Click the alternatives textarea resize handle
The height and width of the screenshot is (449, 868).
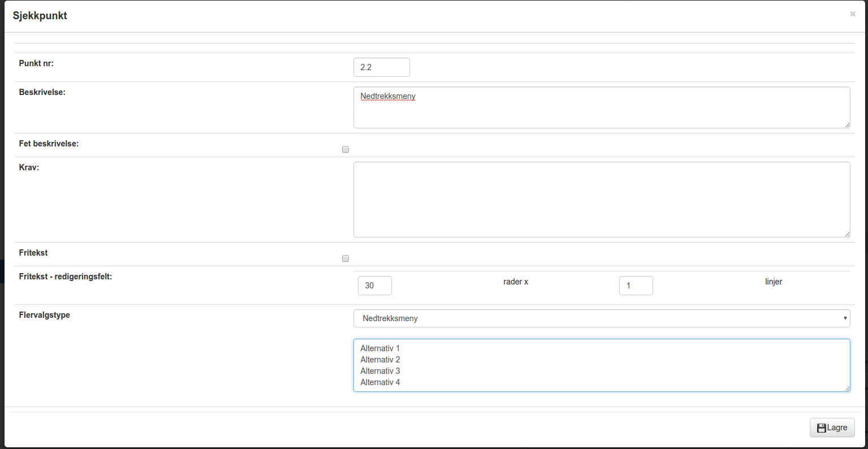(847, 388)
